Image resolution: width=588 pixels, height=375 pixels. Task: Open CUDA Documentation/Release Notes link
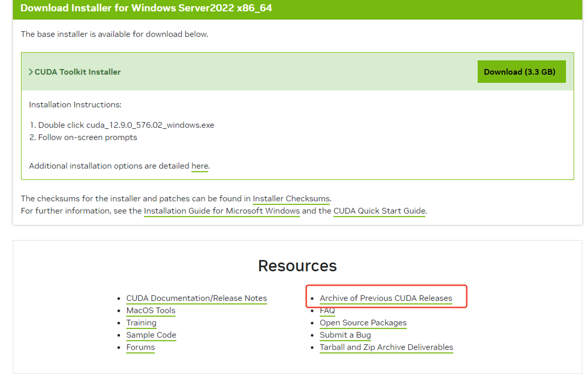tap(197, 298)
